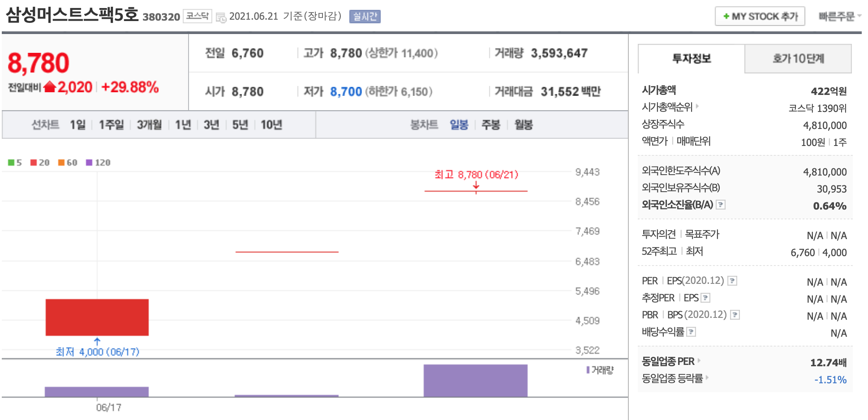Click the 투자의견 목표주가 label
This screenshot has height=420, width=868.
680,234
